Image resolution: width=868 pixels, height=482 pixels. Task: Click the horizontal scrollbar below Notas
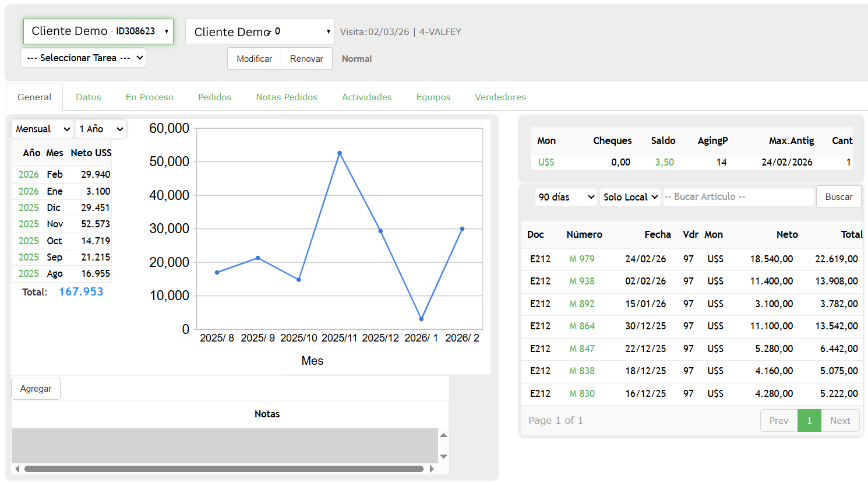[x=223, y=468]
